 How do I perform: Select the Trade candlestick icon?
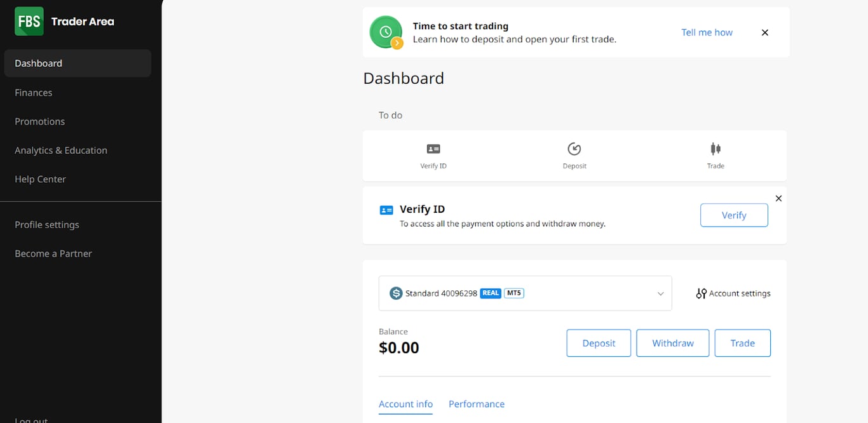715,149
